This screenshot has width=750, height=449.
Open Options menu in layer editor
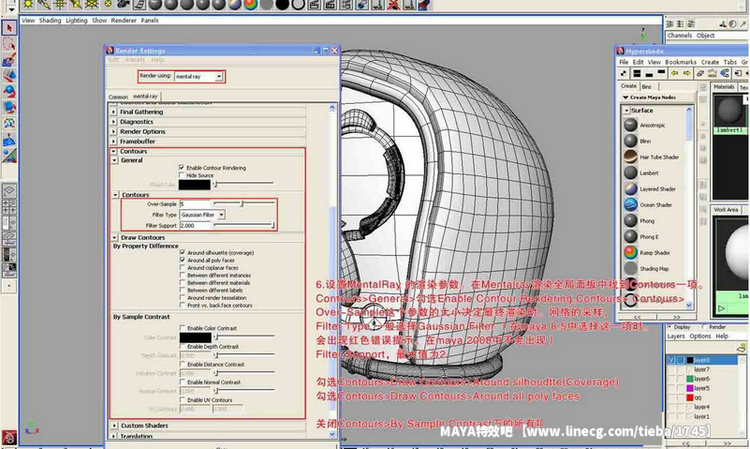point(700,336)
